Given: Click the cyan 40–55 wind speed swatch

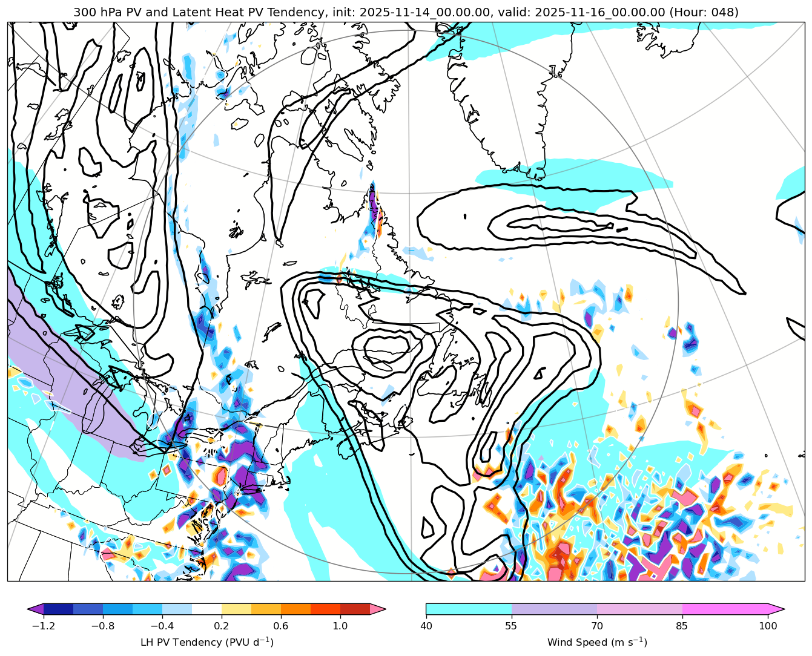Looking at the screenshot, I should click(469, 609).
